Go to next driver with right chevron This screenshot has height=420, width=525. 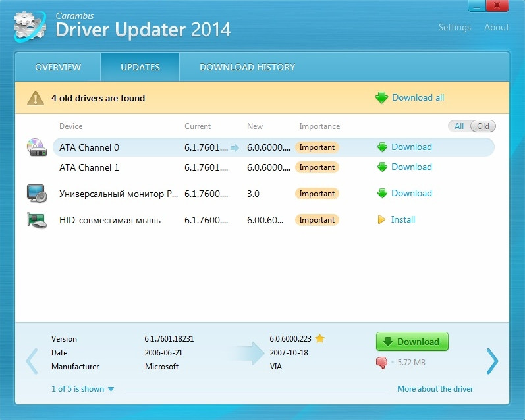(492, 361)
